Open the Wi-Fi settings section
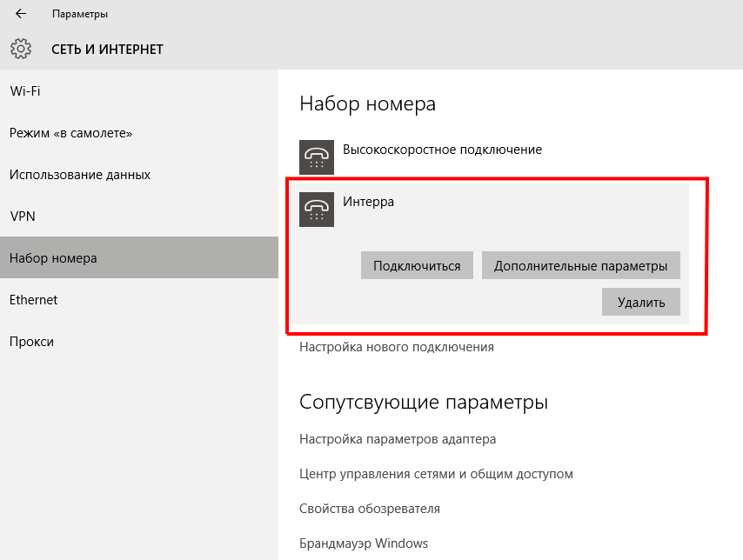743x560 pixels. pos(25,91)
